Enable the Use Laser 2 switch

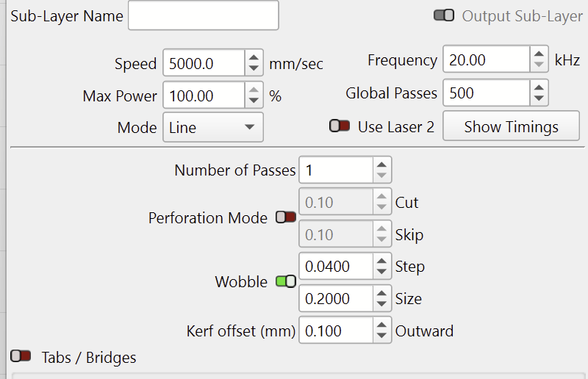point(339,126)
